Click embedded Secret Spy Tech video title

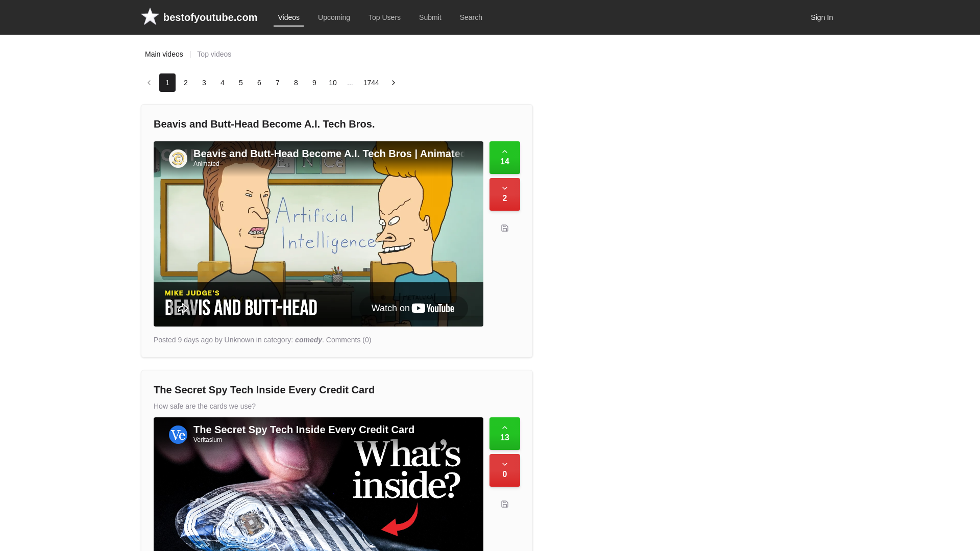pos(304,430)
